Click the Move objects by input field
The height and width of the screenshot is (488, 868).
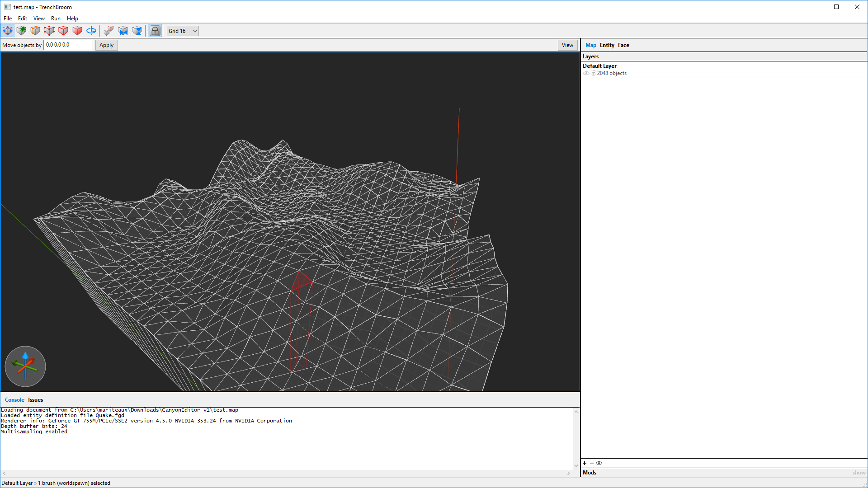(68, 45)
